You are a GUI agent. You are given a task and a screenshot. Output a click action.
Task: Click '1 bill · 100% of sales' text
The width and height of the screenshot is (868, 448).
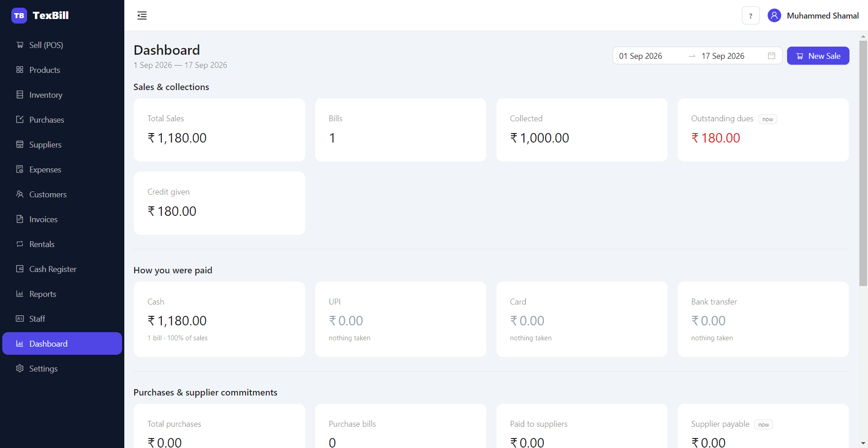(178, 338)
